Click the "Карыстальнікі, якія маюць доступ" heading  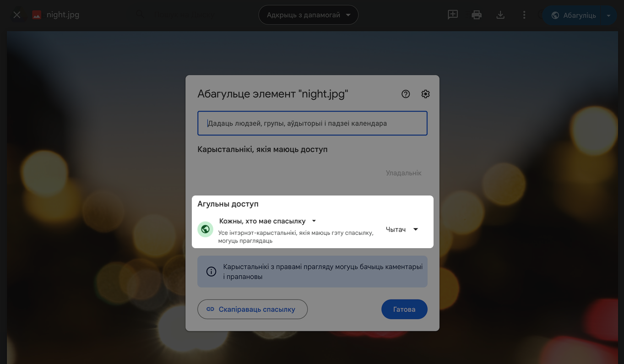[262, 149]
